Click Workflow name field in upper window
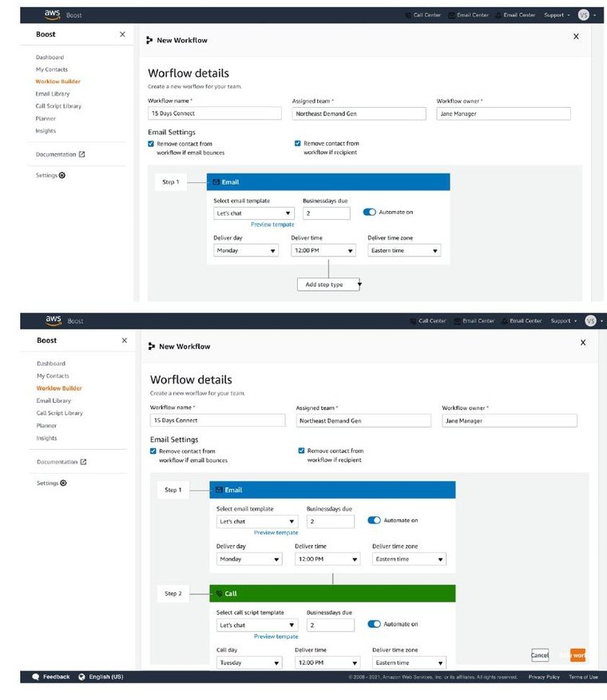Image resolution: width=607 pixels, height=700 pixels. pyautogui.click(x=215, y=113)
